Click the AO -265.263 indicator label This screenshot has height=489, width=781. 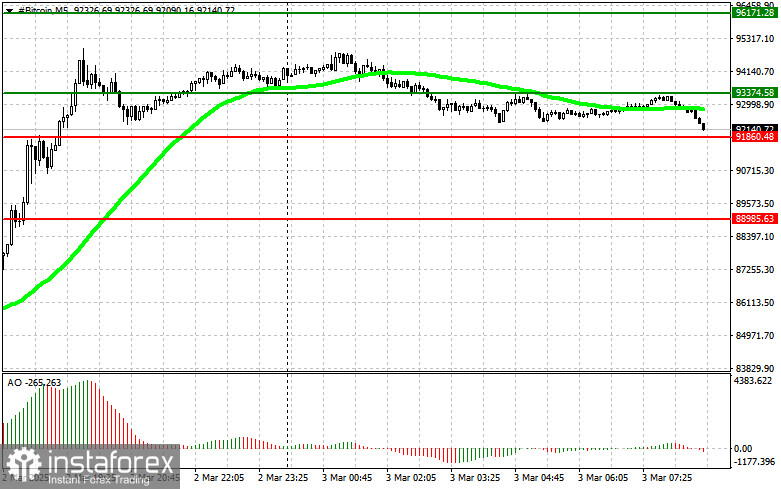[x=34, y=382]
